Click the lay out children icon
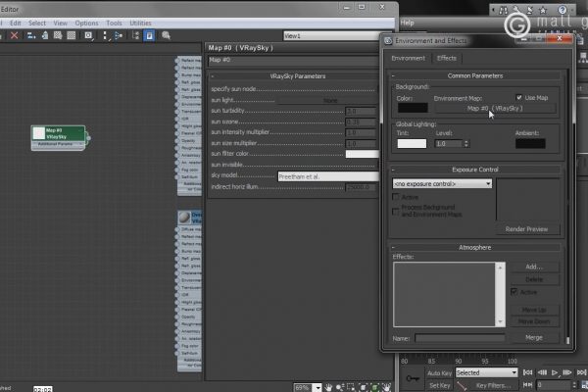 [119, 35]
